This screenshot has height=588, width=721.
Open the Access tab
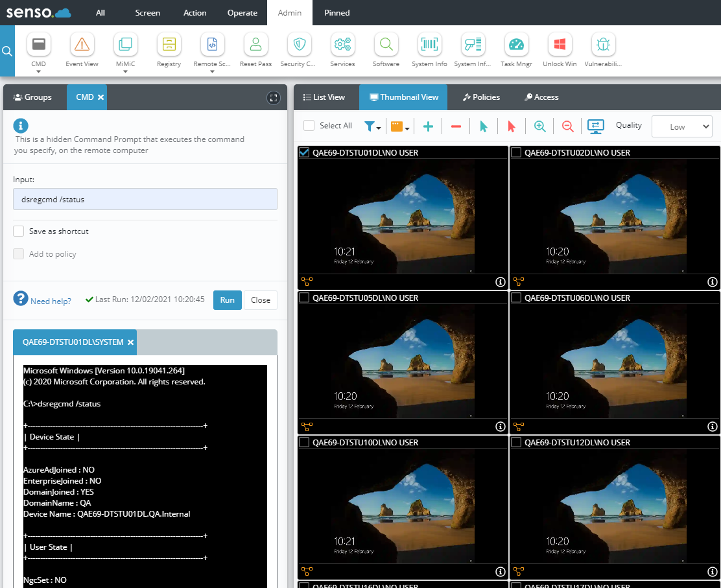click(x=541, y=97)
